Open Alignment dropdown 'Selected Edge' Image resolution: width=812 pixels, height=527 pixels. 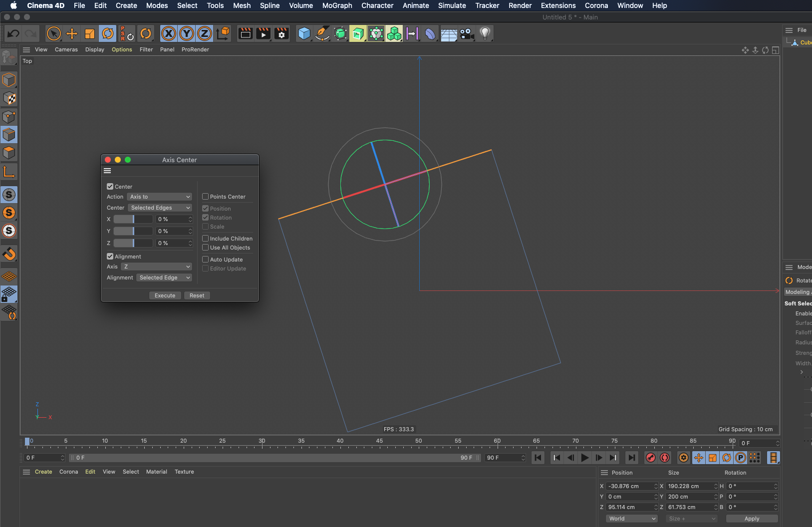click(x=165, y=277)
